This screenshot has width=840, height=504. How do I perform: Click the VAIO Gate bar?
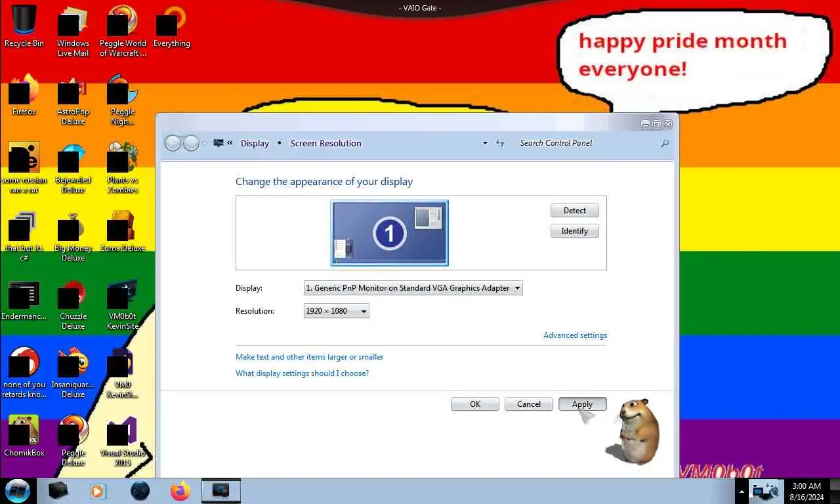(420, 8)
